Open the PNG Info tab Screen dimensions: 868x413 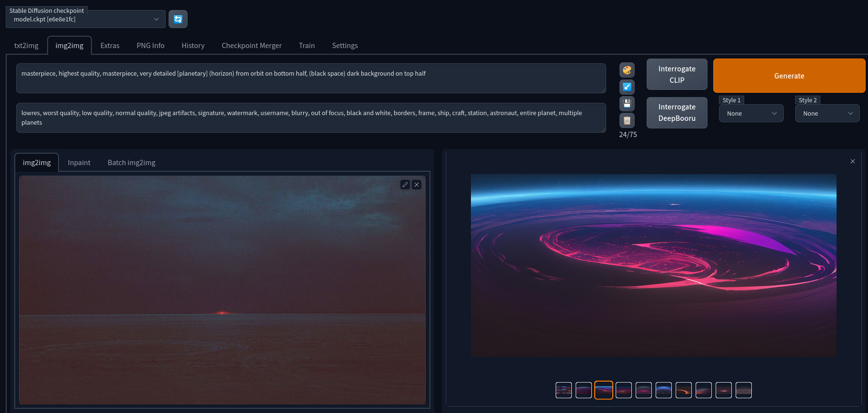[x=150, y=46]
